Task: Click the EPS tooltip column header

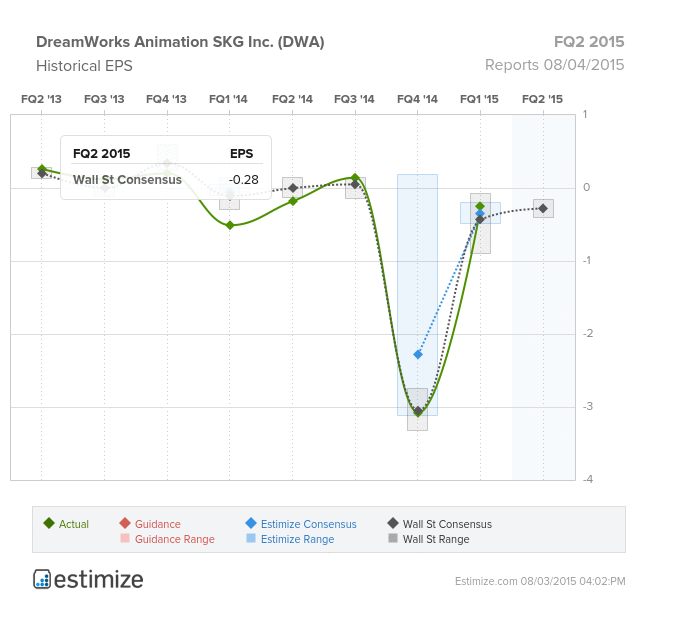Action: point(242,154)
